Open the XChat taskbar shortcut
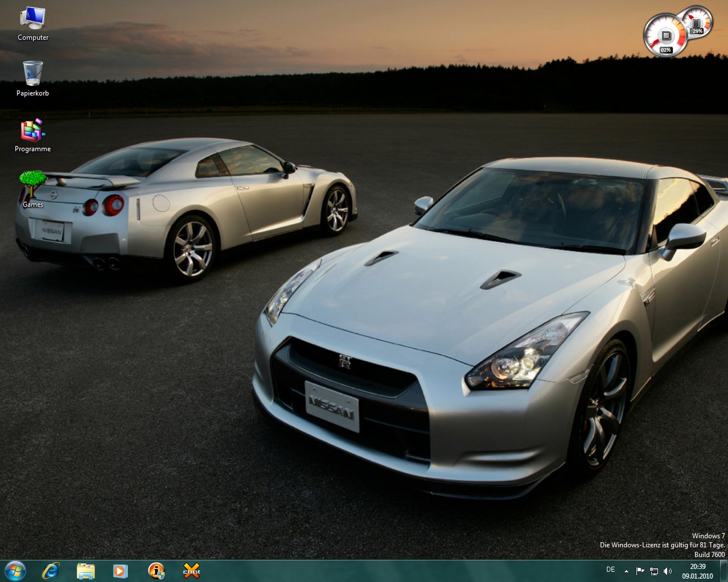Viewport: 728px width, 582px height. pos(191,571)
